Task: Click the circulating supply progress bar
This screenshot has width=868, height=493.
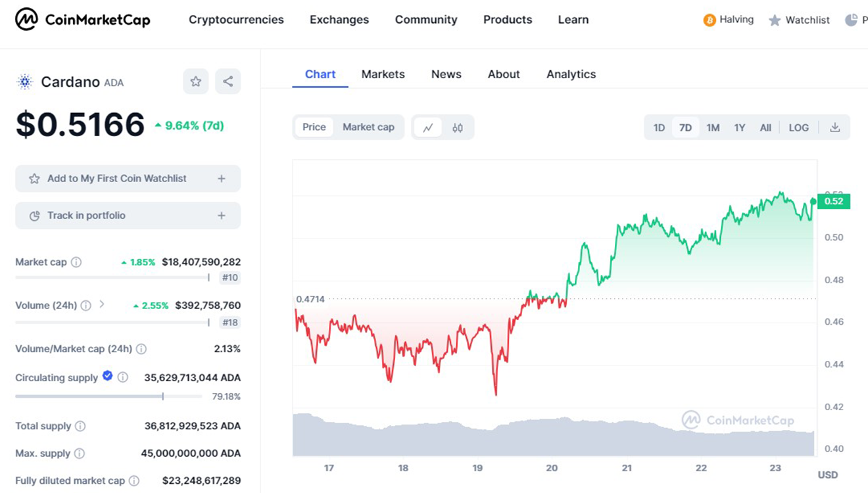Action: tap(108, 396)
